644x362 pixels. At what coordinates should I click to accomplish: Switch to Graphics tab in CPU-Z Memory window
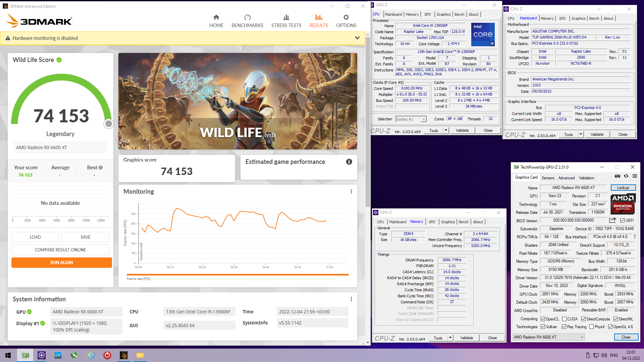pyautogui.click(x=448, y=222)
